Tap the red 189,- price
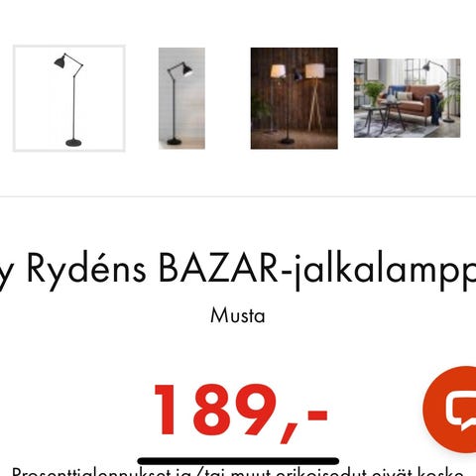The image size is (476, 476). click(241, 414)
